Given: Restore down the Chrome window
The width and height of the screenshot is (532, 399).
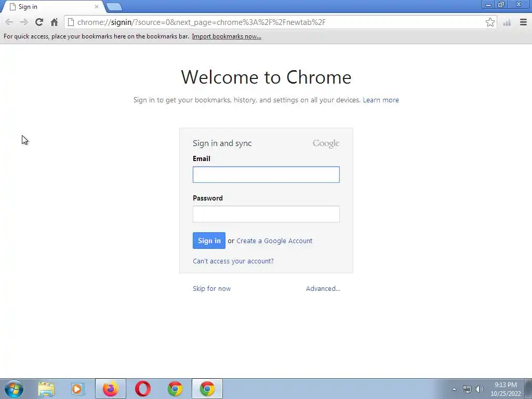Looking at the screenshot, I should coord(501,5).
